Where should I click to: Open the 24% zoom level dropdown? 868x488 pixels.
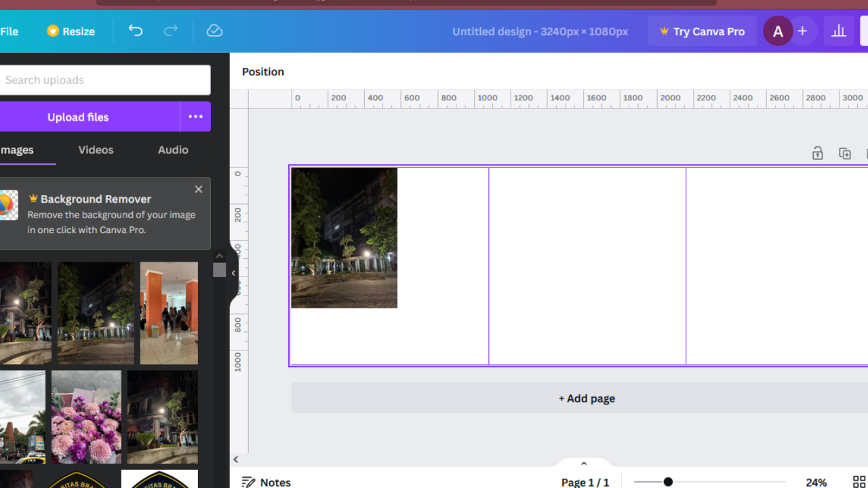point(816,482)
